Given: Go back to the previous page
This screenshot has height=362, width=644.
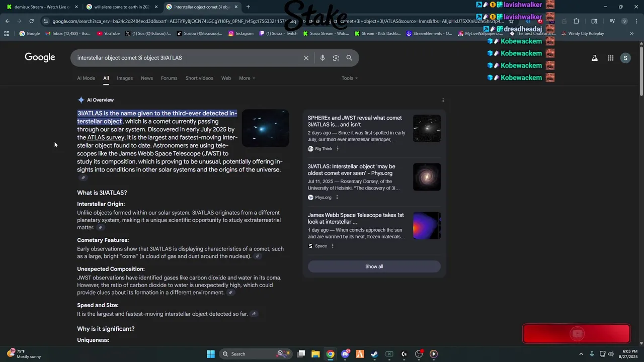Looking at the screenshot, I should [7, 21].
